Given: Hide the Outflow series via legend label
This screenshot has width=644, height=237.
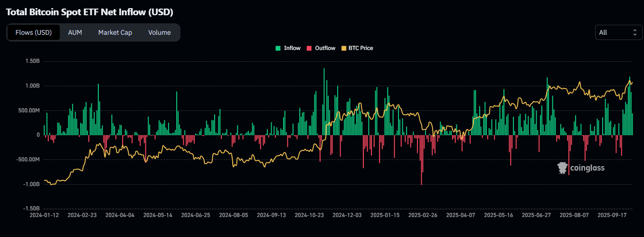Looking at the screenshot, I should click(325, 48).
